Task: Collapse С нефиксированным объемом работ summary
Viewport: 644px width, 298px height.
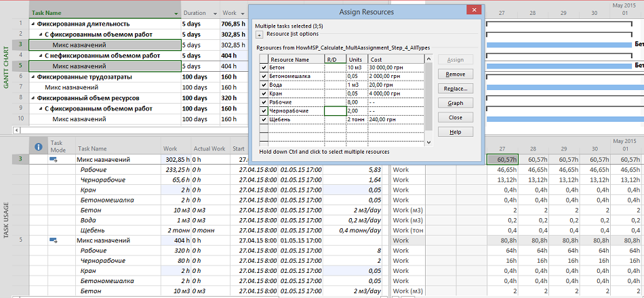Action: pos(41,56)
